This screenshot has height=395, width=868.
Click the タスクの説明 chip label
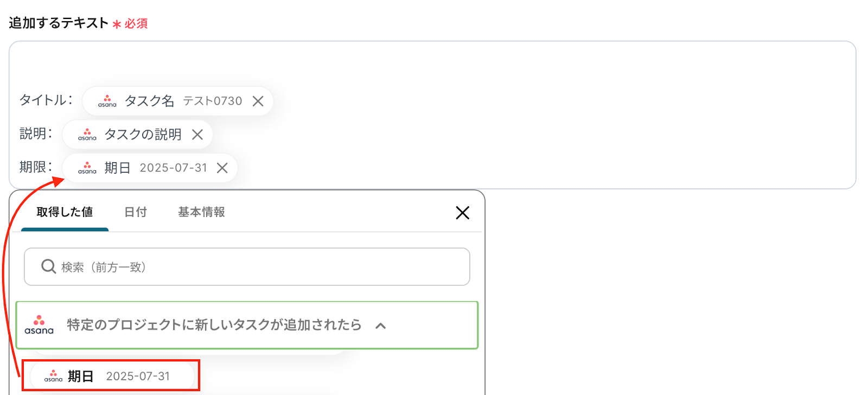(x=143, y=135)
